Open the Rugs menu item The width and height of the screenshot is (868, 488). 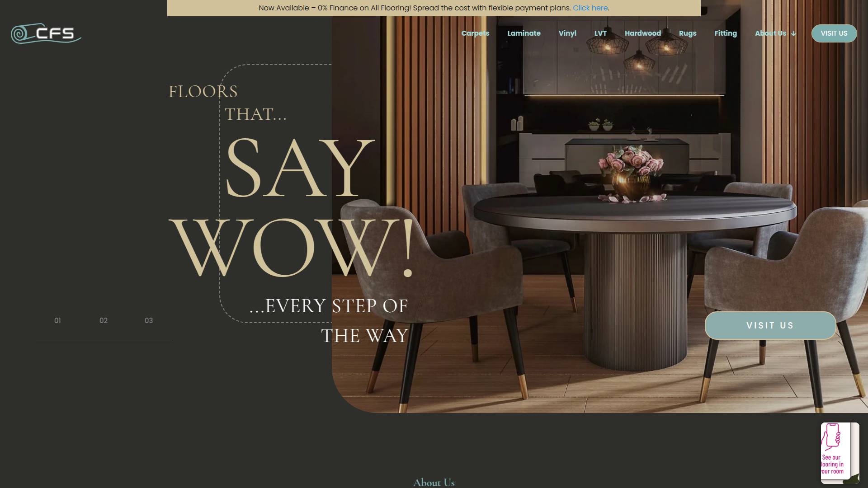point(687,33)
